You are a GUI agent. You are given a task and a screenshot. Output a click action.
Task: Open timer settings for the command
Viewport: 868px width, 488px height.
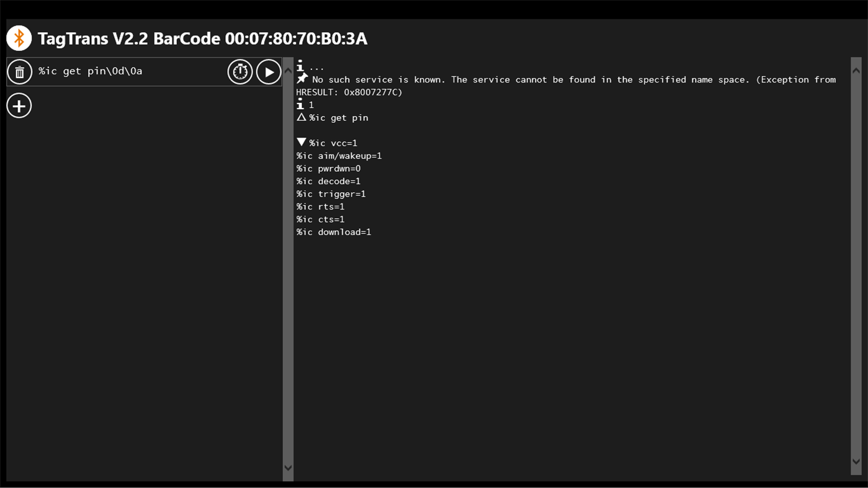tap(240, 72)
